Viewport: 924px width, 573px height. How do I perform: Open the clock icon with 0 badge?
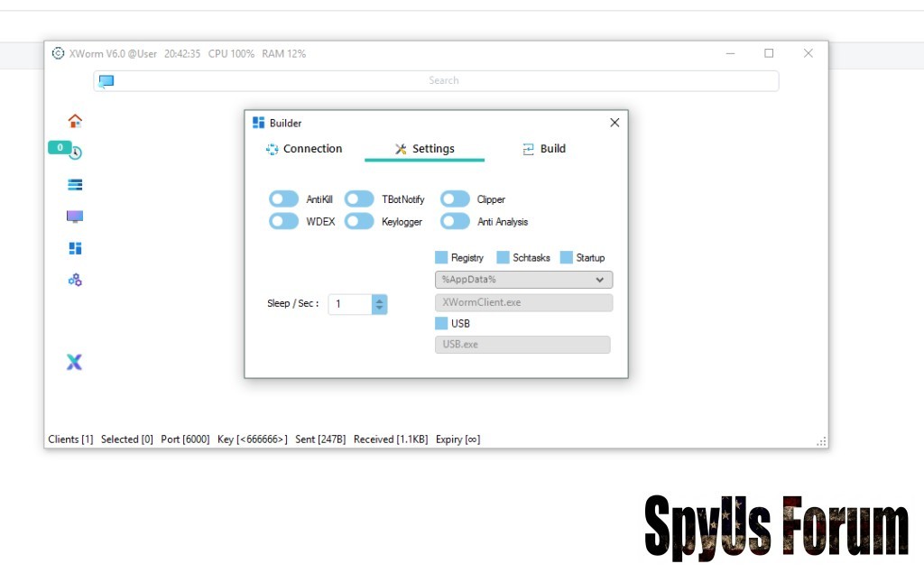pos(75,152)
